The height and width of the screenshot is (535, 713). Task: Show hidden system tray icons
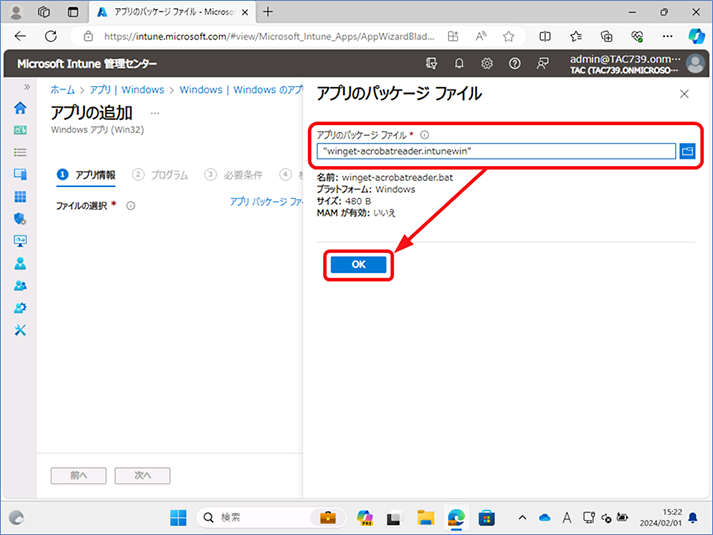(522, 517)
